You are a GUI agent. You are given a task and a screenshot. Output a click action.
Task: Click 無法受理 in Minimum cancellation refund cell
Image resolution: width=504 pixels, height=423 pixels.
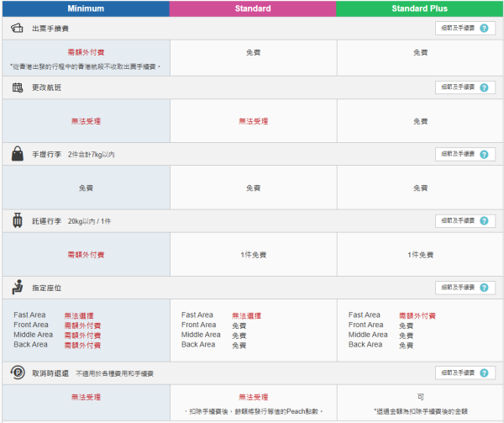coord(86,397)
